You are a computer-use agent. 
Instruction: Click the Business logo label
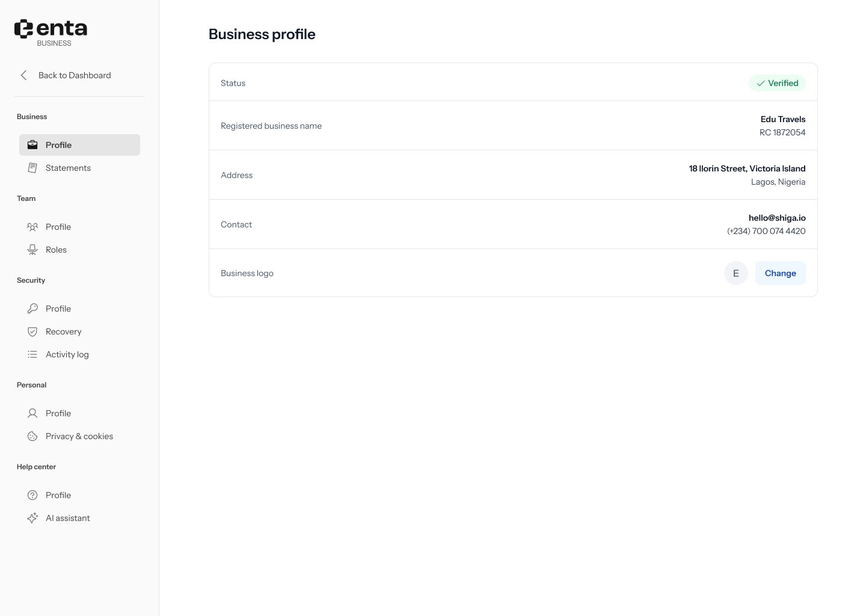pos(247,273)
